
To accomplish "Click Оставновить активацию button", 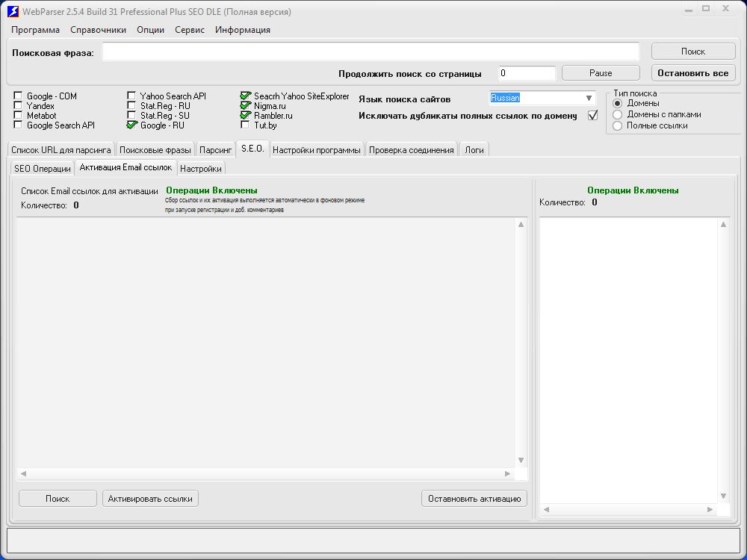I will coord(474,499).
